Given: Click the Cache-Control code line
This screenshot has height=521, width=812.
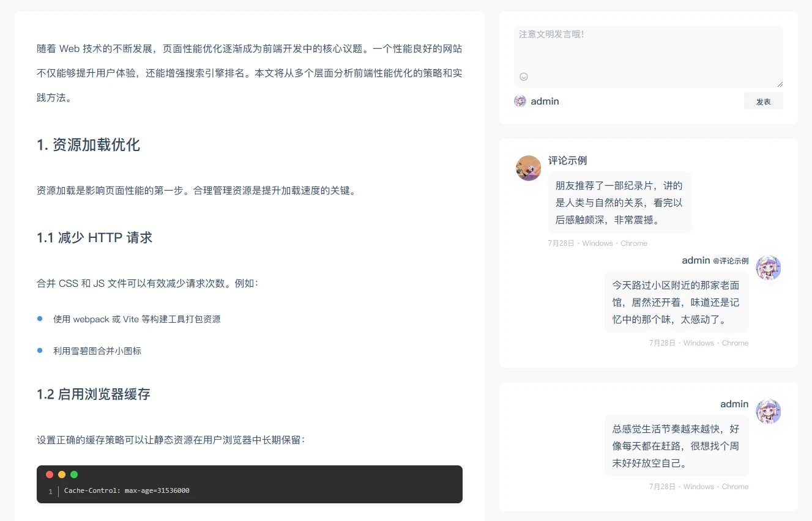Looking at the screenshot, I should coord(127,491).
